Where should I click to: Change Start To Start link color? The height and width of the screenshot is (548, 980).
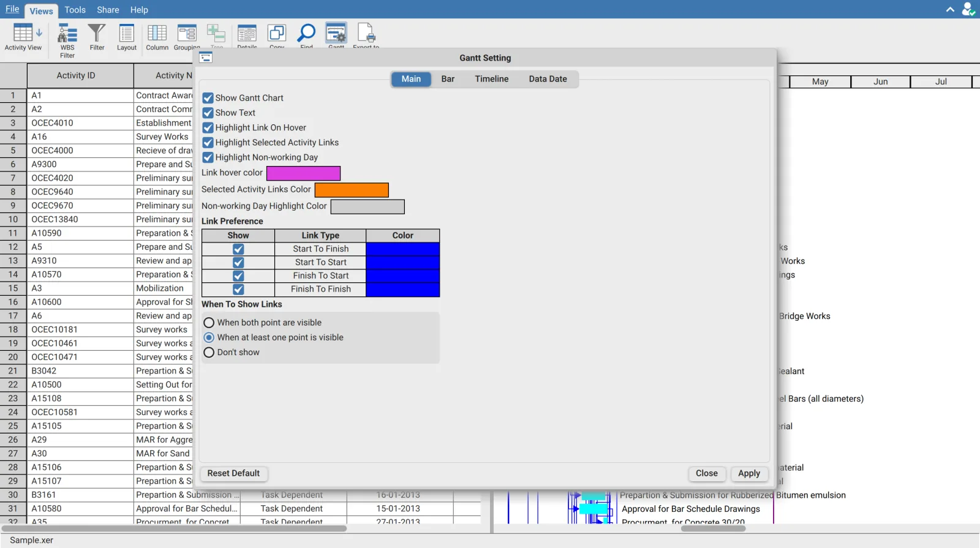[x=402, y=263]
